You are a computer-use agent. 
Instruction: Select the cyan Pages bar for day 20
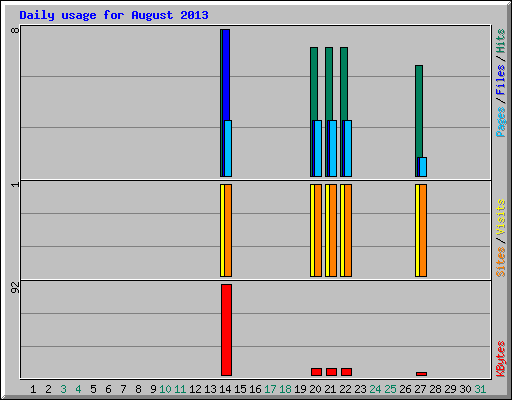318,148
